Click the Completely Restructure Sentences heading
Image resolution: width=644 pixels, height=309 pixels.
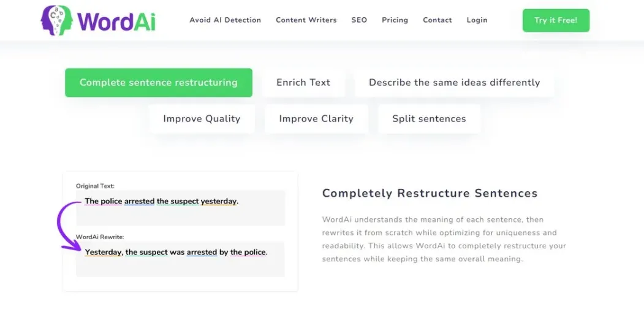430,194
